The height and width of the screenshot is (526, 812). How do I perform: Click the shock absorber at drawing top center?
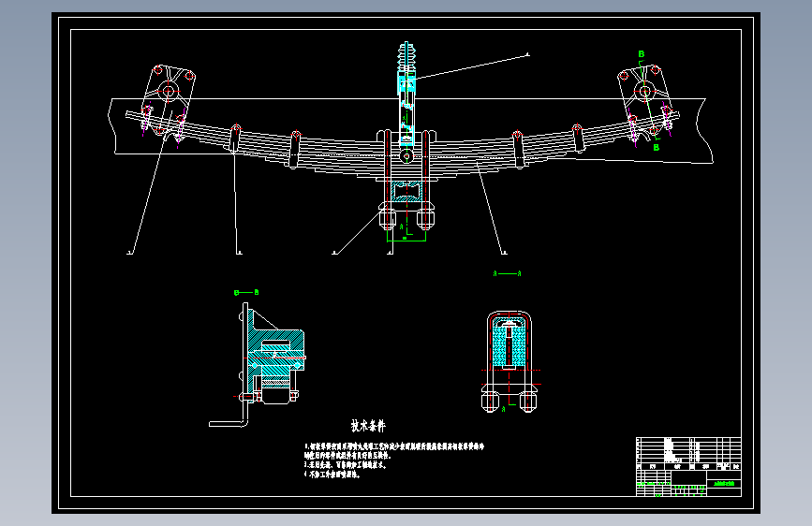pos(406,101)
